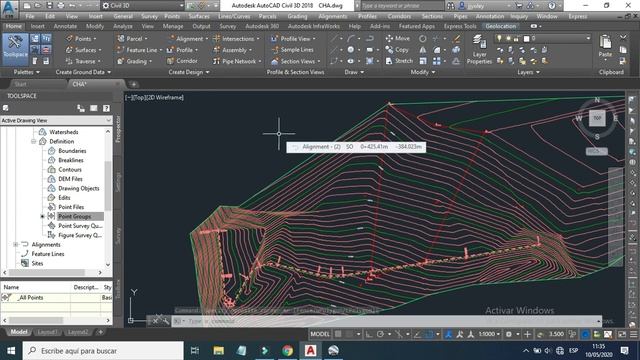The image size is (640, 360).
Task: Select the Contours tree item
Action: point(70,169)
